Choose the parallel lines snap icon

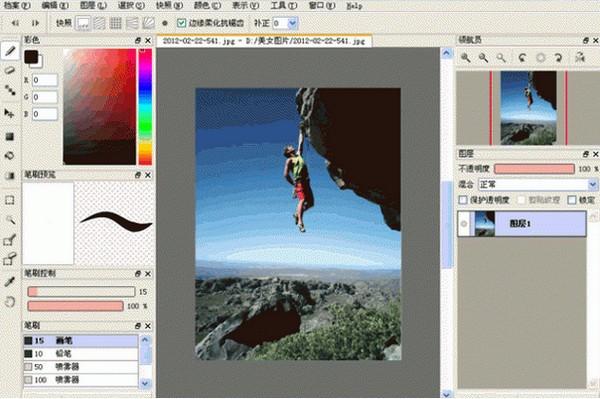[x=99, y=23]
